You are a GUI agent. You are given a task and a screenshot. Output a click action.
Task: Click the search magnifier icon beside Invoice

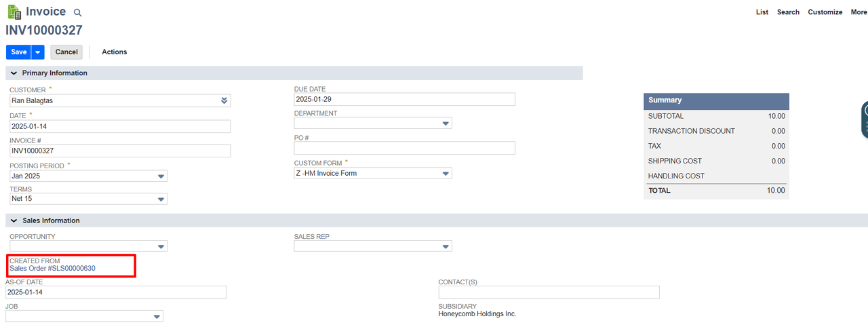(x=77, y=13)
